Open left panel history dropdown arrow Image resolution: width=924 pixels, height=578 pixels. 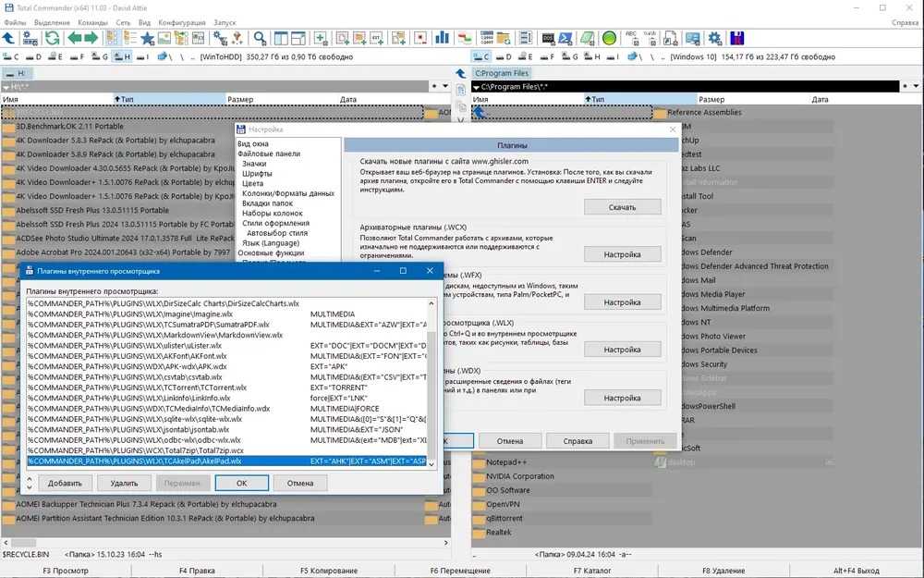(445, 86)
